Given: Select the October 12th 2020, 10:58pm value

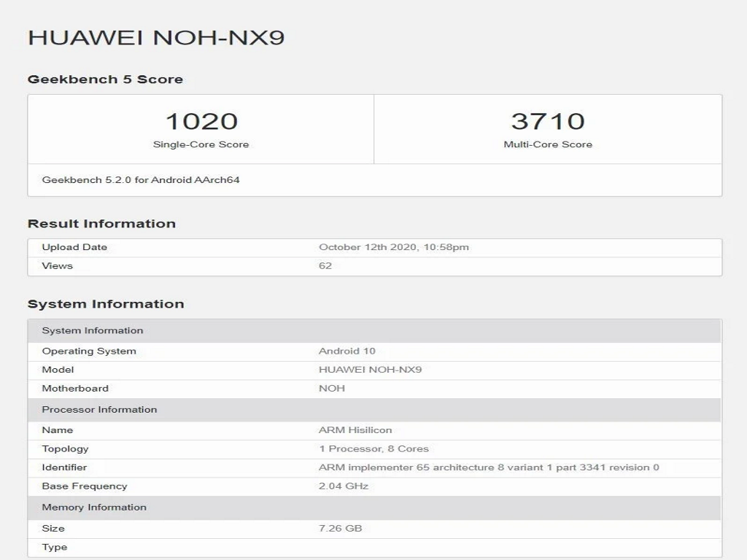Looking at the screenshot, I should [x=394, y=247].
